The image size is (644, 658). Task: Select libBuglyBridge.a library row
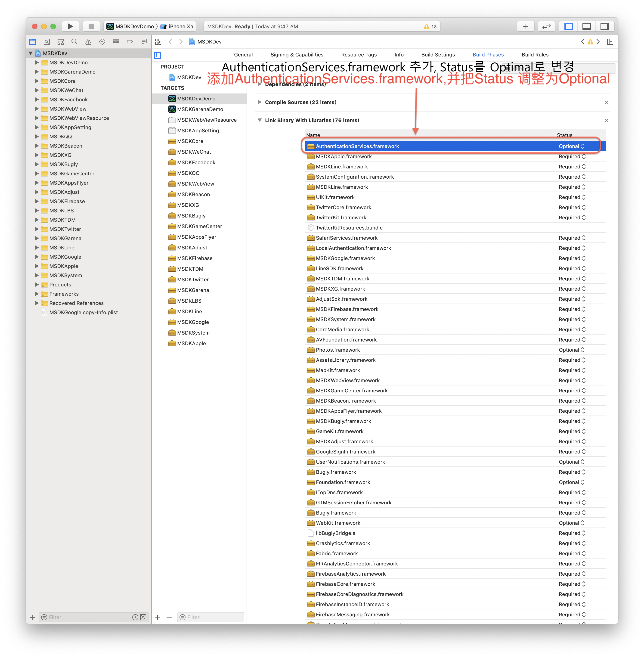click(x=455, y=533)
